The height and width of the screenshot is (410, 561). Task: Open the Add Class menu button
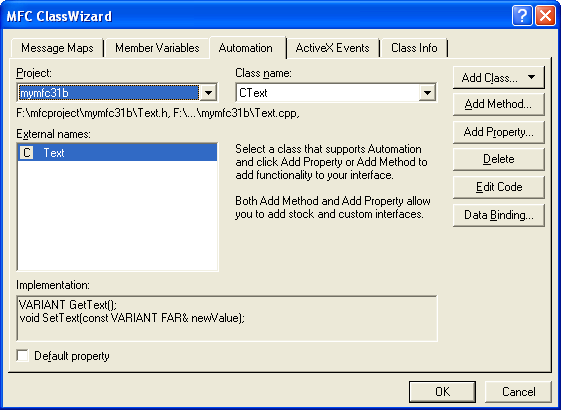tap(498, 77)
